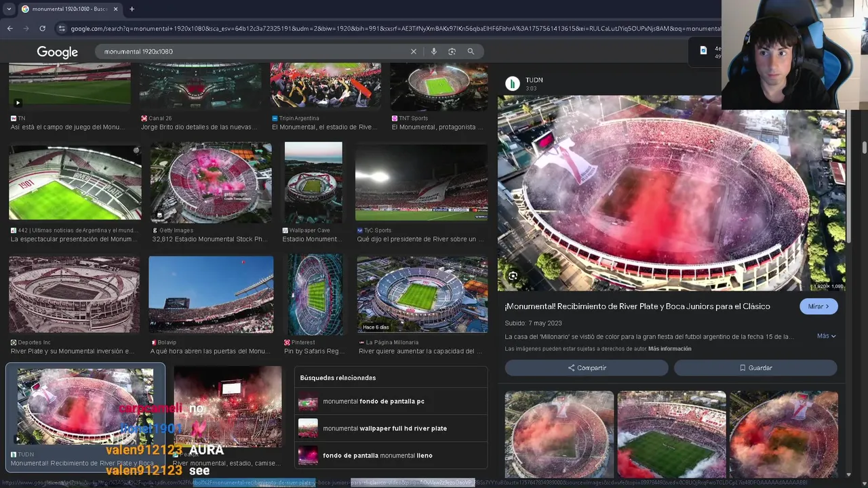Click caption A qué hora abren las puertas
This screenshot has width=868, height=488.
[210, 351]
